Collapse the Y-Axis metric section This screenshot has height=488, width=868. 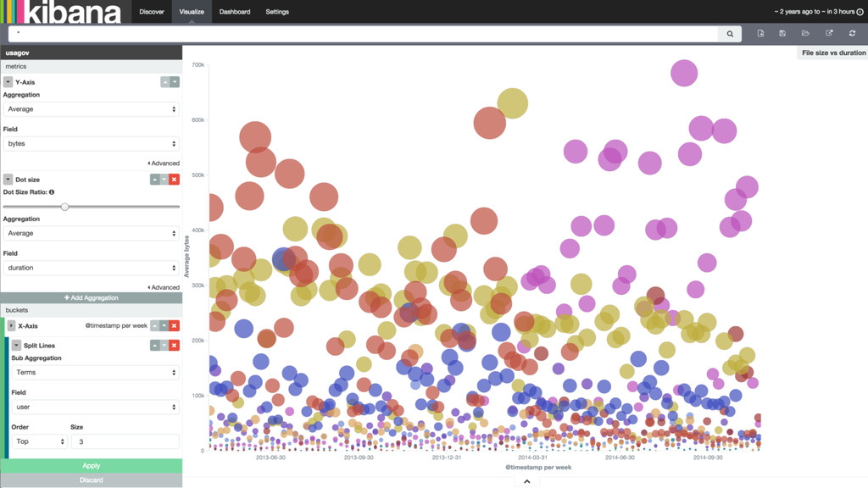pos(8,82)
